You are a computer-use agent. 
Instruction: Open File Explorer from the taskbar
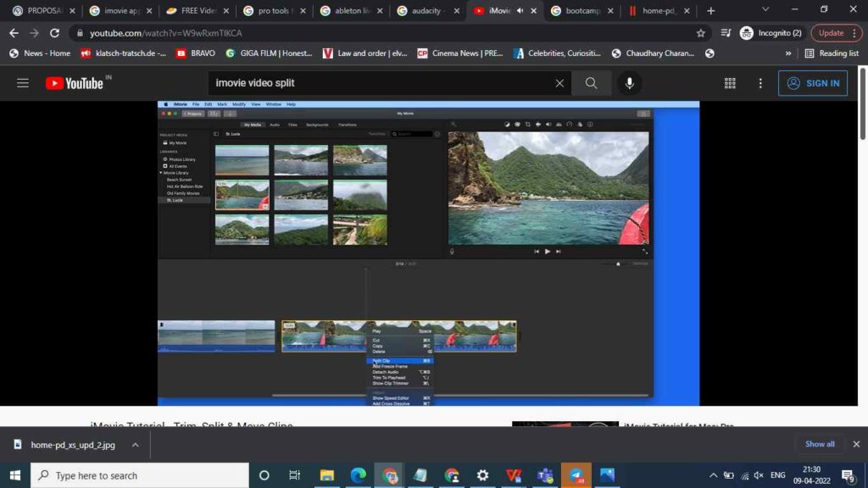pyautogui.click(x=327, y=475)
